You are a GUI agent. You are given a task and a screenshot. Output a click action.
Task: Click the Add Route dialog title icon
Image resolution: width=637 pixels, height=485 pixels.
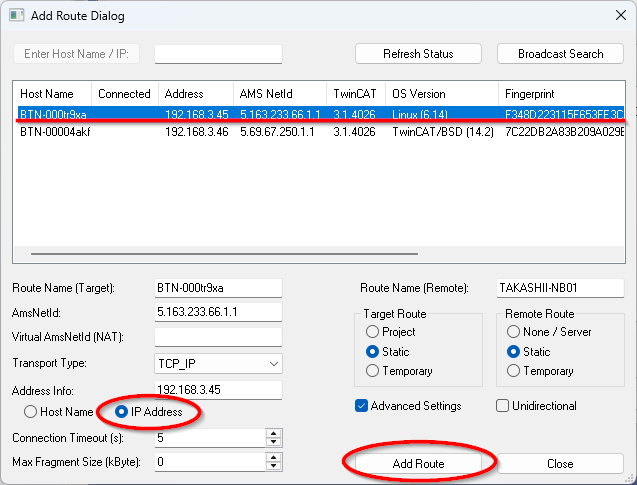click(17, 17)
